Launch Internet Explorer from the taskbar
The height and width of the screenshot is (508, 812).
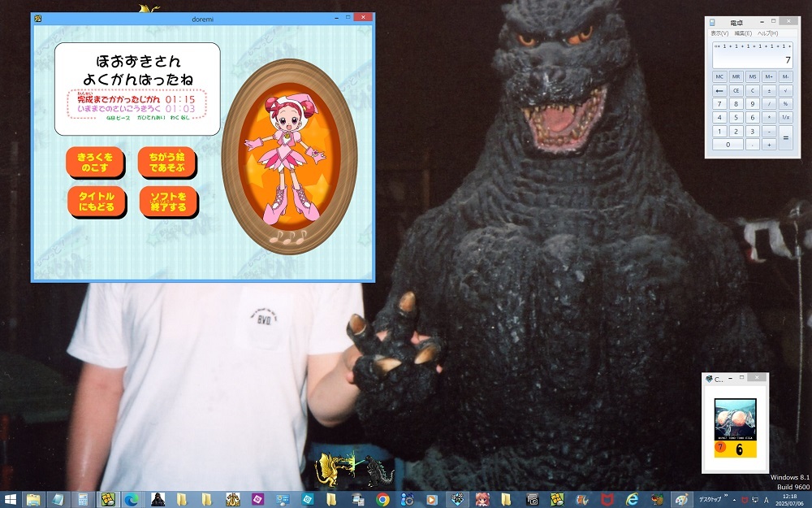[x=632, y=500]
